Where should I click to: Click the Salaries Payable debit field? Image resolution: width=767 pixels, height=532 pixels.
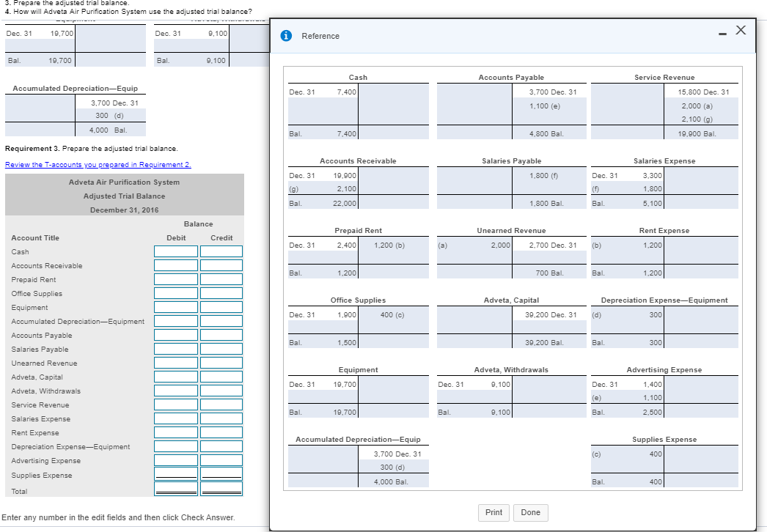(x=176, y=349)
